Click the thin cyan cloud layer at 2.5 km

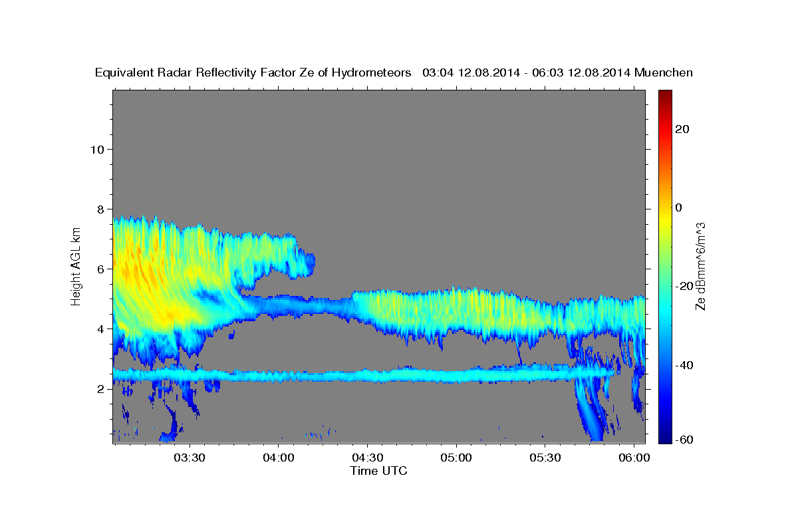[362, 376]
